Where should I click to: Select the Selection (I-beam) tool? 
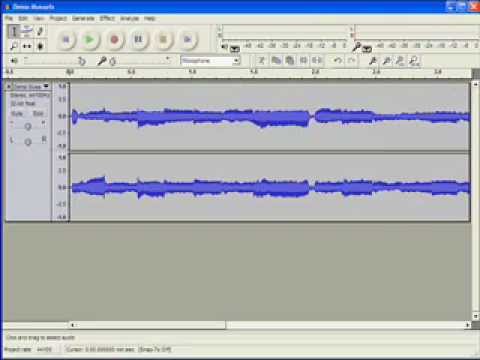coord(14,32)
